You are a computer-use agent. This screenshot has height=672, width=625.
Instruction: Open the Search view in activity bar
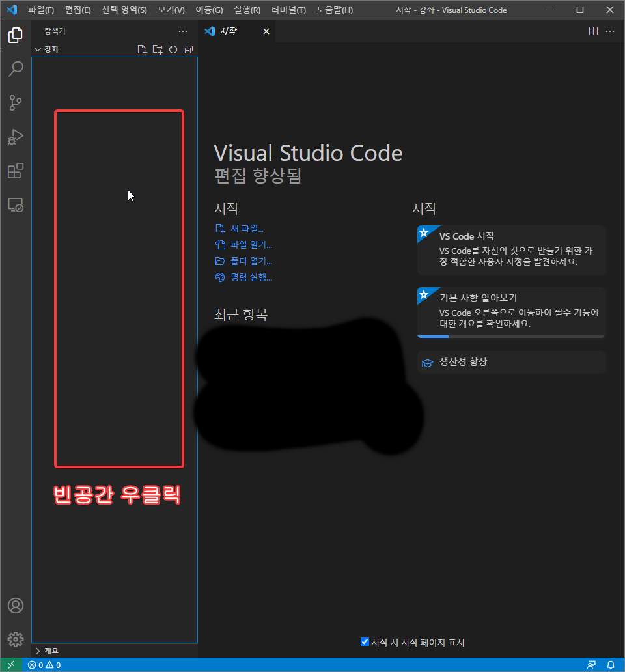(x=16, y=69)
